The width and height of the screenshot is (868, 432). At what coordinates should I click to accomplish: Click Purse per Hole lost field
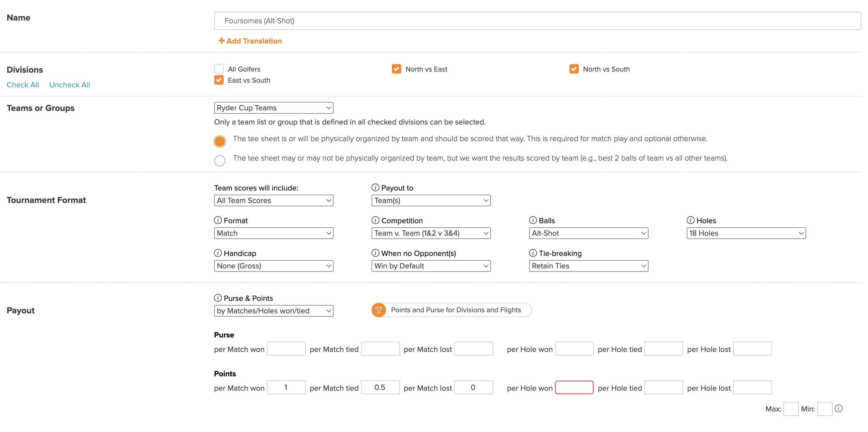[x=753, y=349]
